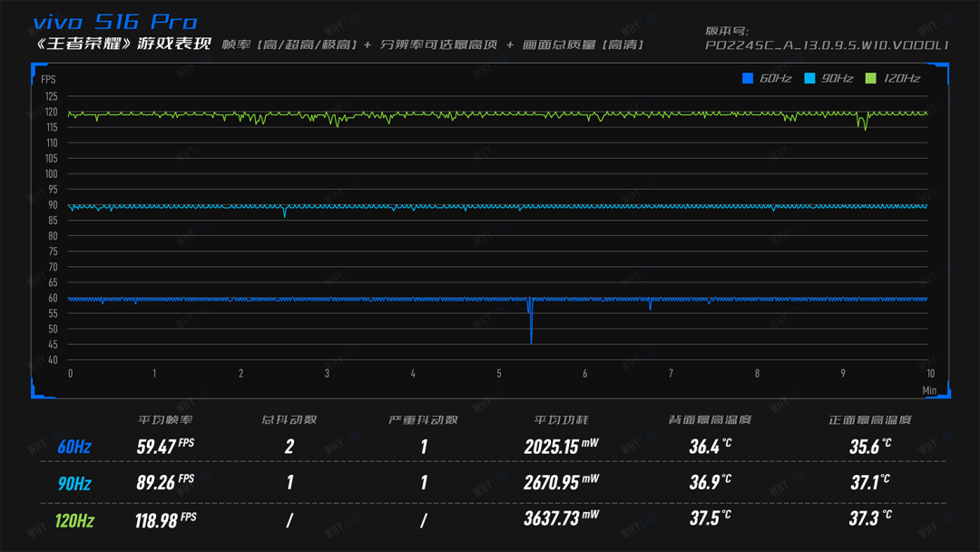Click the 35.6°C front temperature
The width and height of the screenshot is (980, 552).
870,447
